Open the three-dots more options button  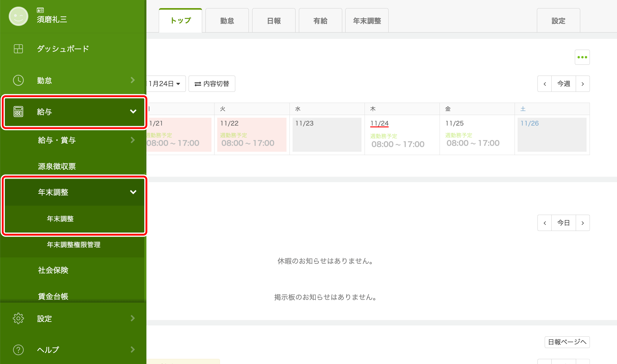click(582, 57)
